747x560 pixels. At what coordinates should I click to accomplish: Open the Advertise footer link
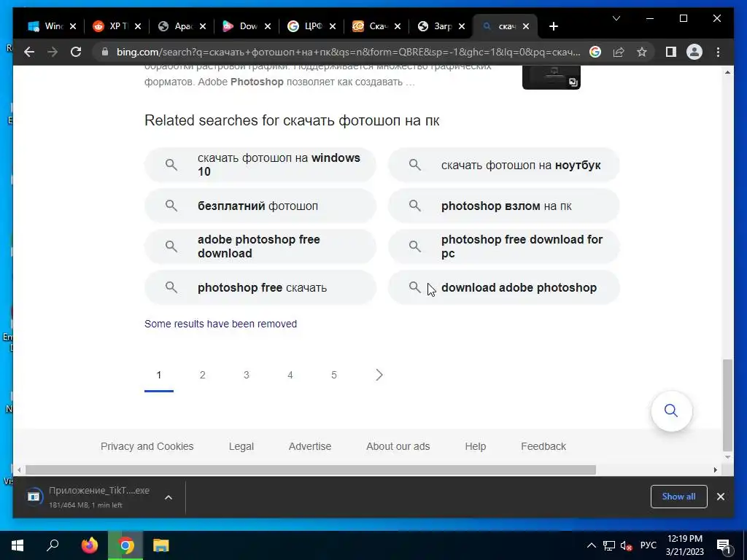pyautogui.click(x=309, y=446)
